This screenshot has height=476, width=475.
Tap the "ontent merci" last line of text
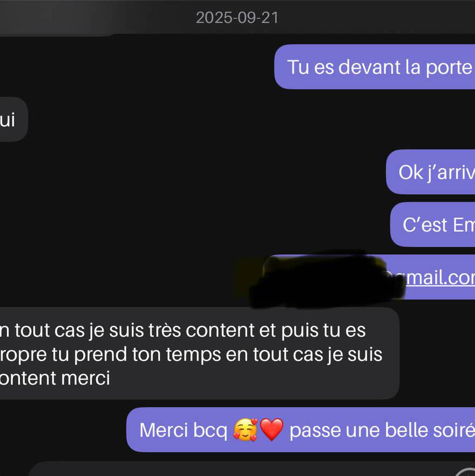coord(55,378)
